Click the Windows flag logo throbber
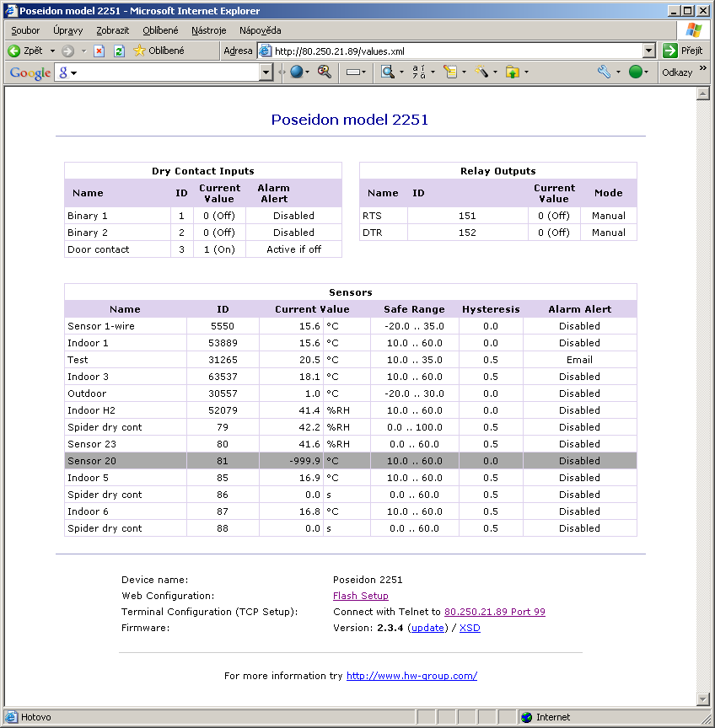 click(694, 30)
